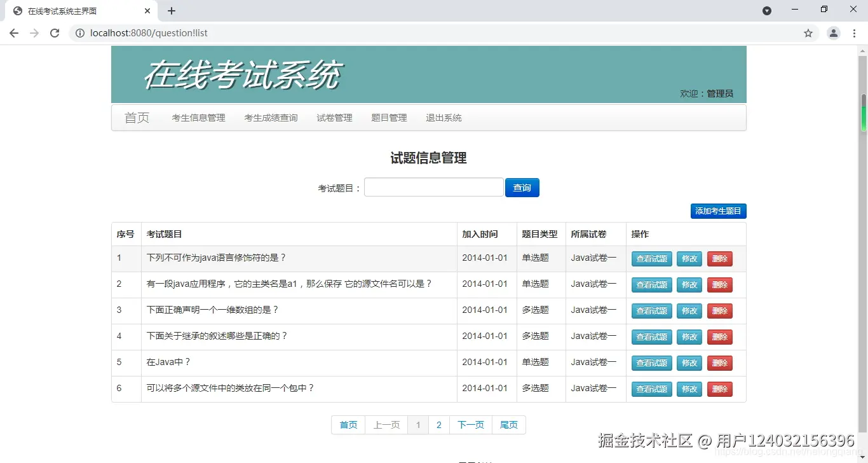Click 上一页 pagination link
This screenshot has height=463, width=868.
[x=386, y=425]
